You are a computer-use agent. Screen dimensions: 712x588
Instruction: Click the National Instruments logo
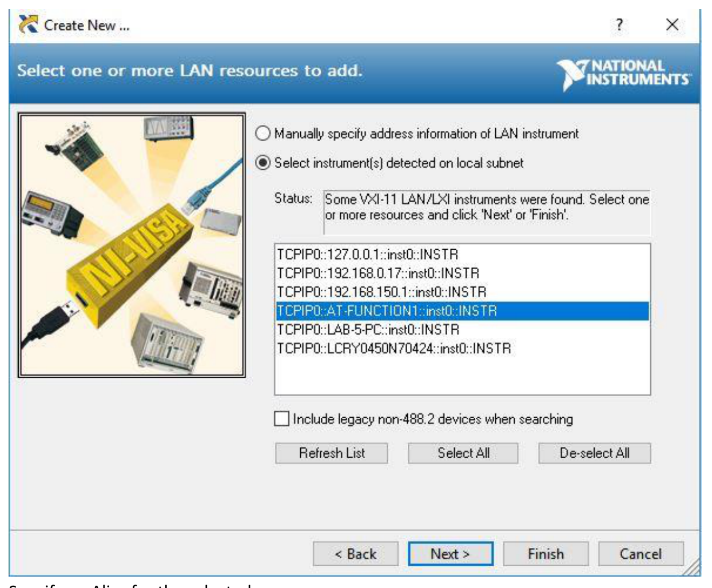point(625,74)
